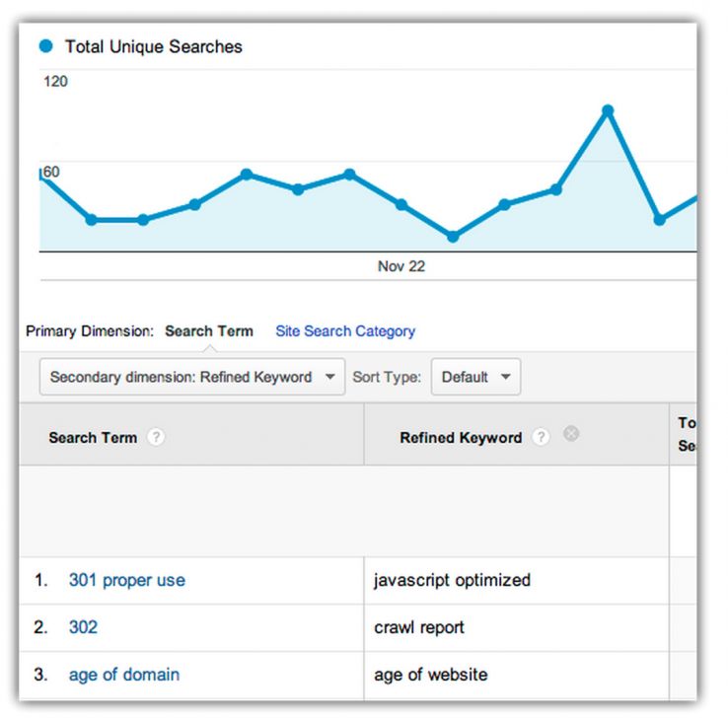This screenshot has width=728, height=721.
Task: Click the "javascript optimized" refined keyword cell
Action: pos(452,580)
